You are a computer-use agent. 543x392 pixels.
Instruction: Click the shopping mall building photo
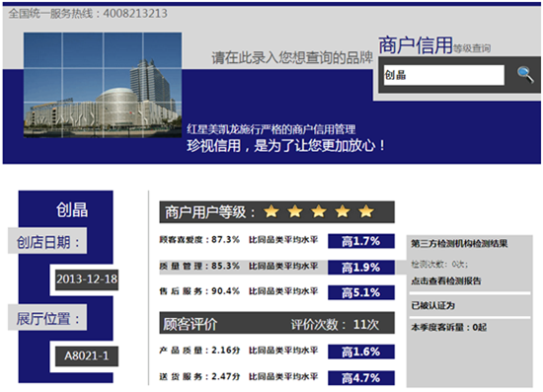pyautogui.click(x=103, y=85)
